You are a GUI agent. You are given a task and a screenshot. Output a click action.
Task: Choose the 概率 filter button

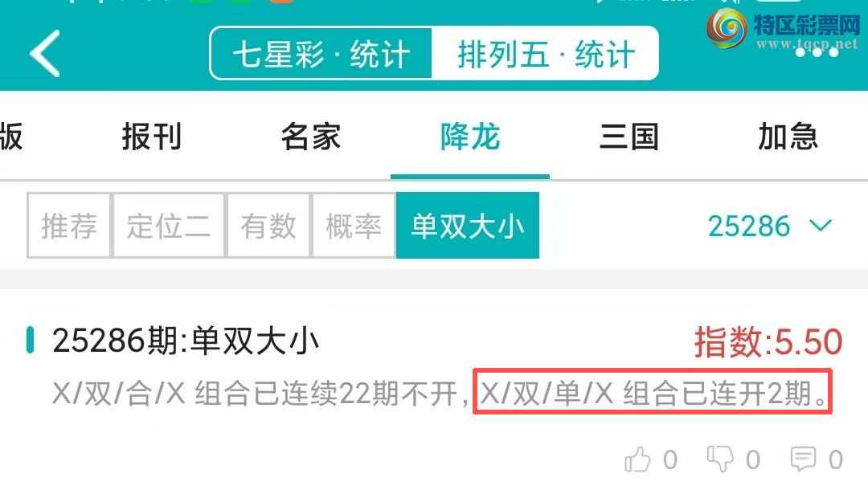coord(354,225)
